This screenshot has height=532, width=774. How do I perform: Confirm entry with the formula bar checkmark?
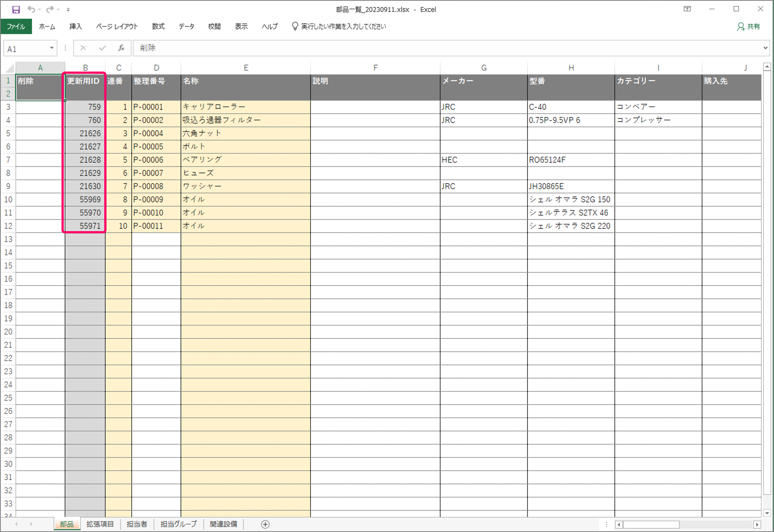(x=102, y=48)
